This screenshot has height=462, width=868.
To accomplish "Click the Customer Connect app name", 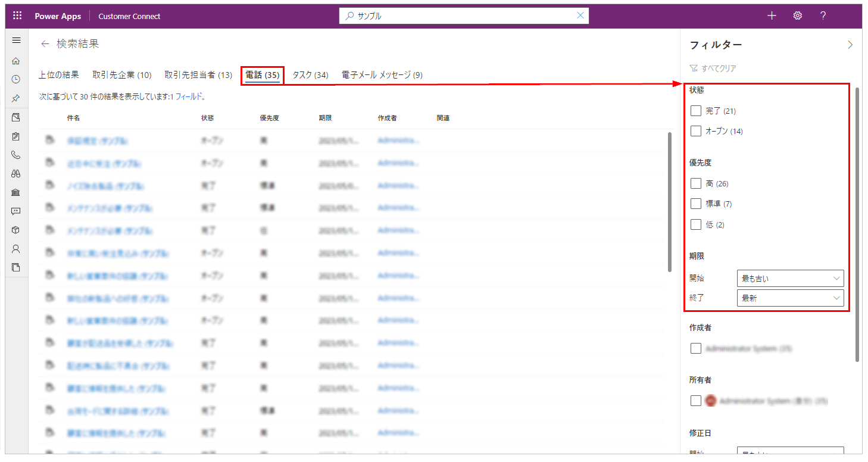I will click(x=129, y=16).
